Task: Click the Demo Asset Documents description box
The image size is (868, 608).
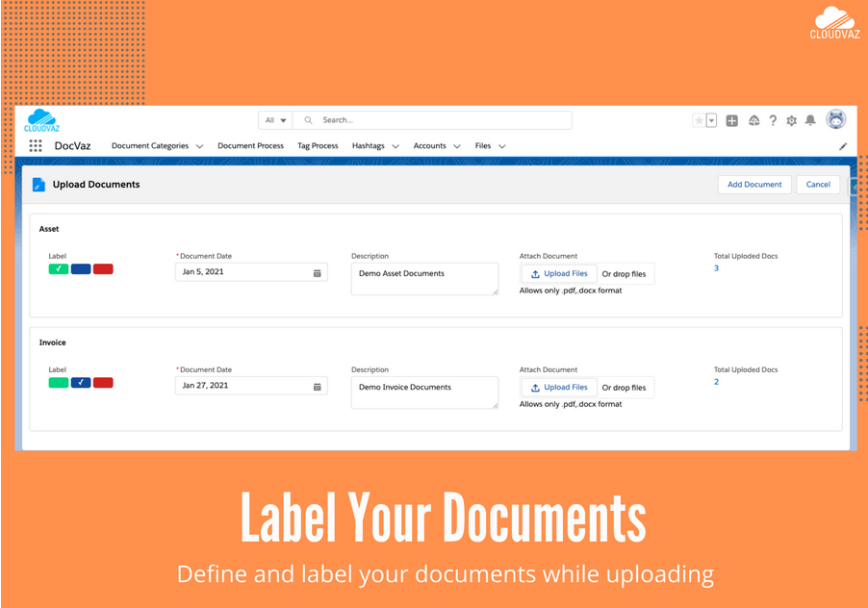Action: point(424,279)
